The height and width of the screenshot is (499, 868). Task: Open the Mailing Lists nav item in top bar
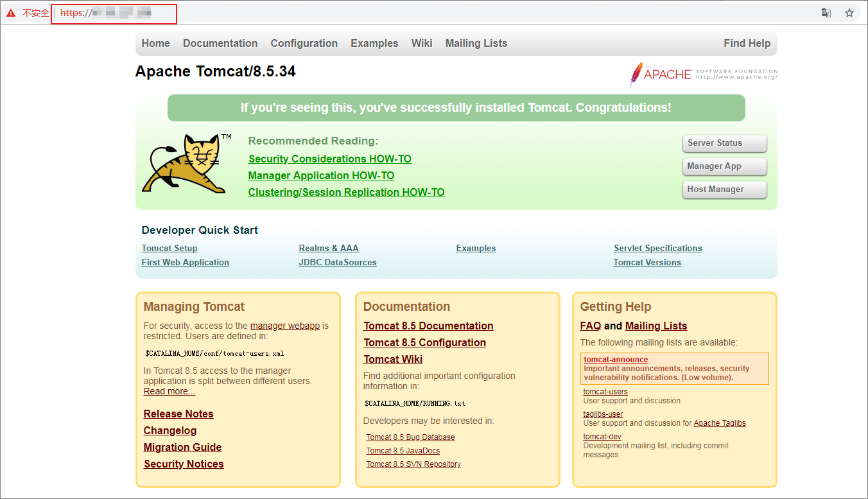tap(476, 43)
